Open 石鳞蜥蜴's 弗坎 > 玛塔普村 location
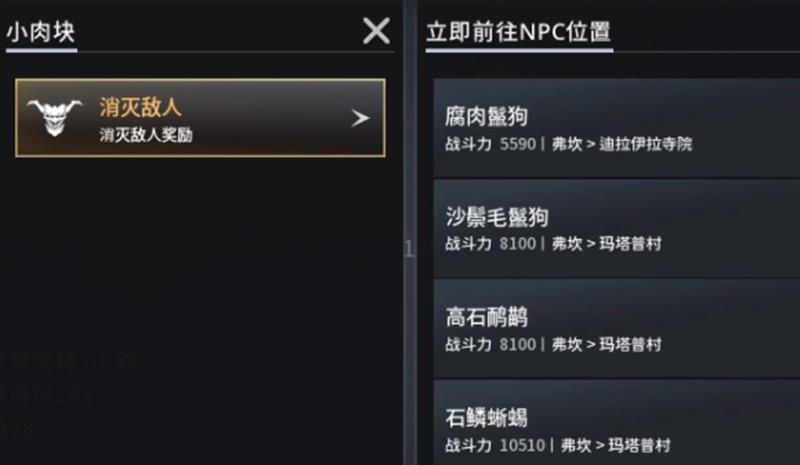800x465 pixels. [614, 445]
